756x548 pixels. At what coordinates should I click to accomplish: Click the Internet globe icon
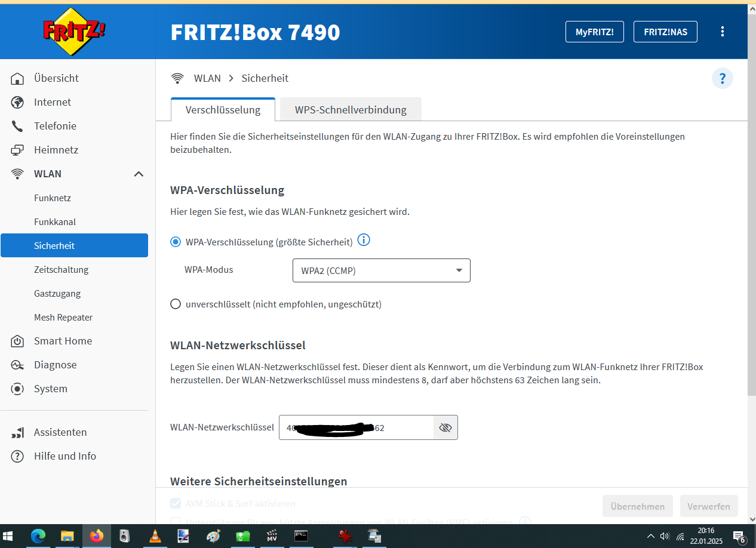coord(18,102)
